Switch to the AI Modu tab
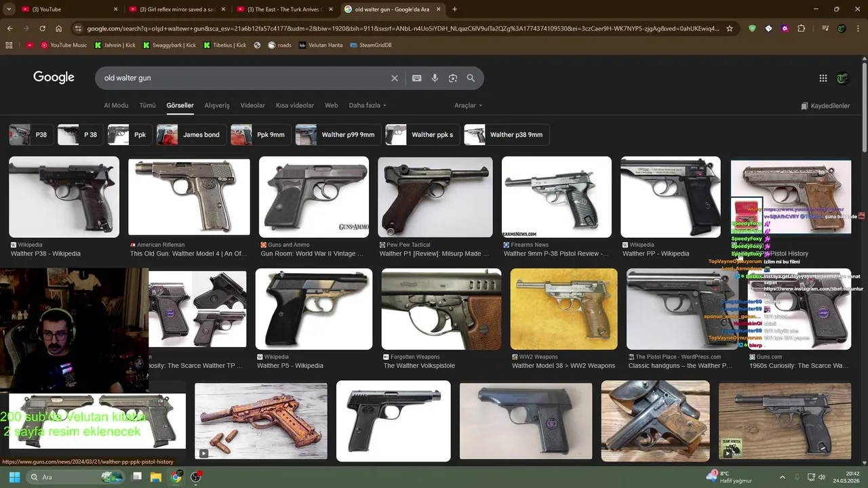 click(116, 105)
